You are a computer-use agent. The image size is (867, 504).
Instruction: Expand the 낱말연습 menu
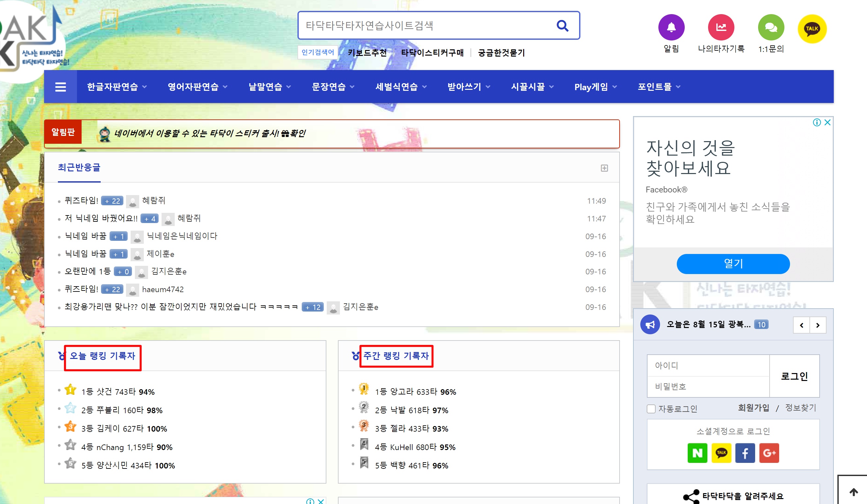[270, 87]
